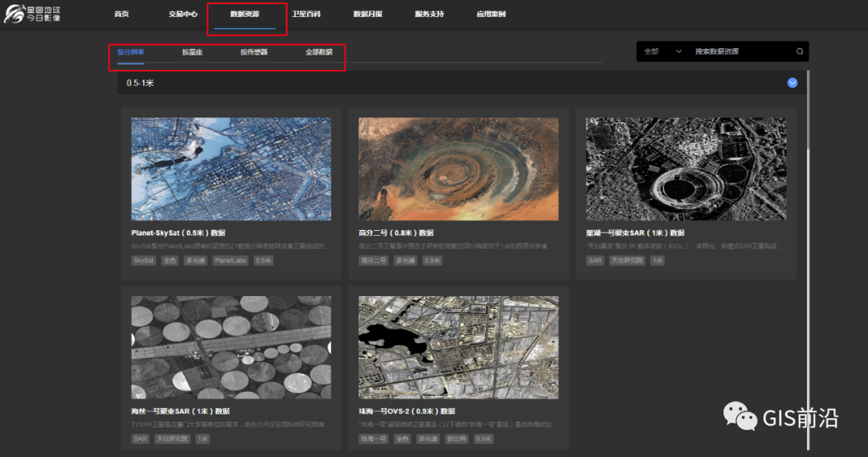868x457 pixels.
Task: Click the search magnifier icon
Action: [800, 51]
